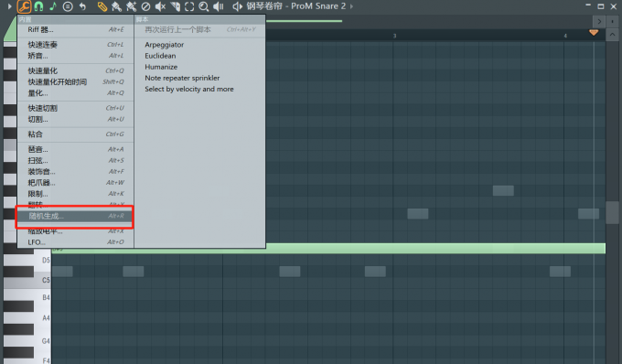Toggle the playback scrub speaker icon
Viewport: 622px width, 364px height.
click(x=219, y=6)
